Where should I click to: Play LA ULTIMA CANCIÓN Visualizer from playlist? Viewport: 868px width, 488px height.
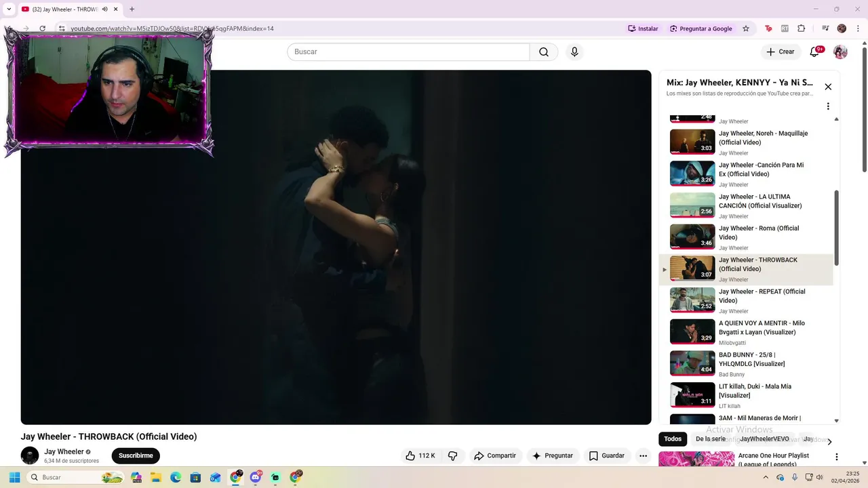click(746, 206)
